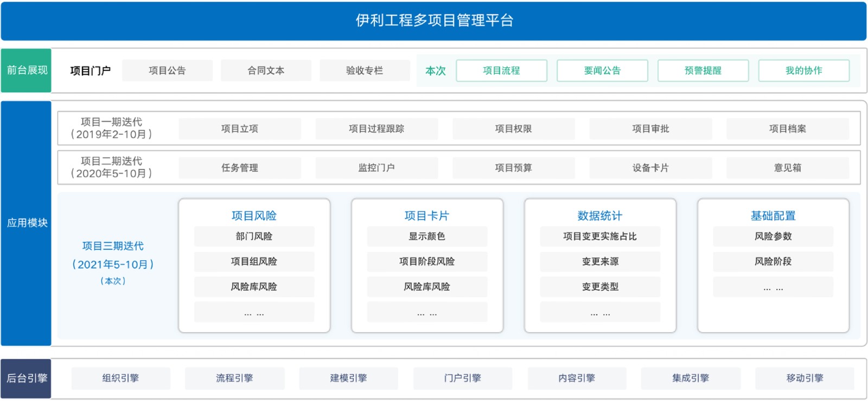Select the 流程引擎 box
This screenshot has width=868, height=401.
(234, 378)
